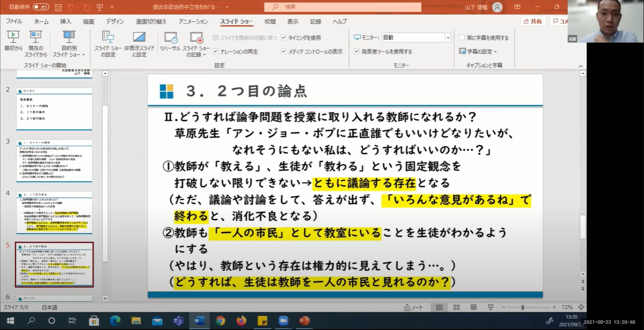Switch to the デザイン tab
The width and height of the screenshot is (644, 330).
[115, 21]
